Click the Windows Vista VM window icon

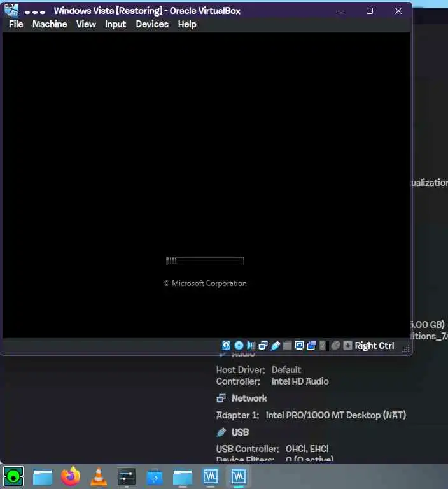(x=11, y=11)
